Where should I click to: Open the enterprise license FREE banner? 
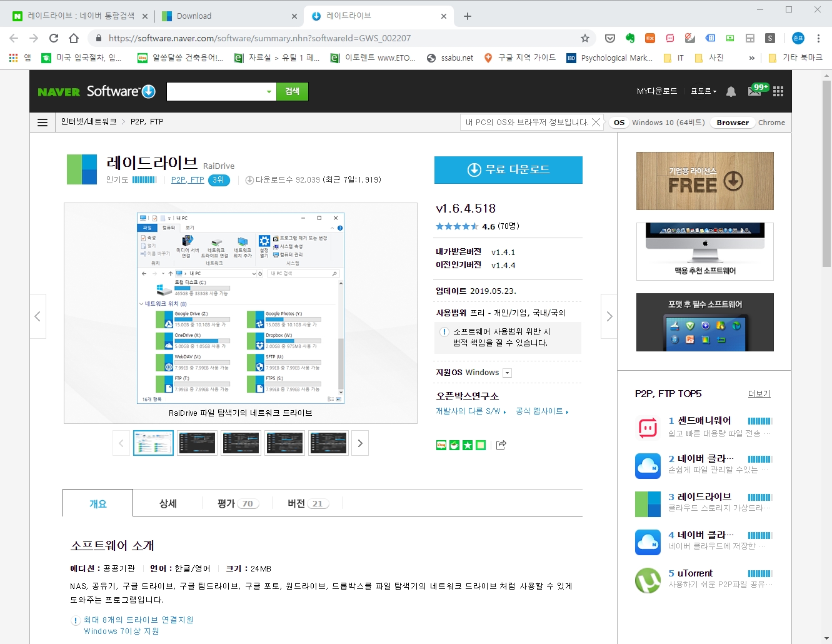(x=704, y=181)
